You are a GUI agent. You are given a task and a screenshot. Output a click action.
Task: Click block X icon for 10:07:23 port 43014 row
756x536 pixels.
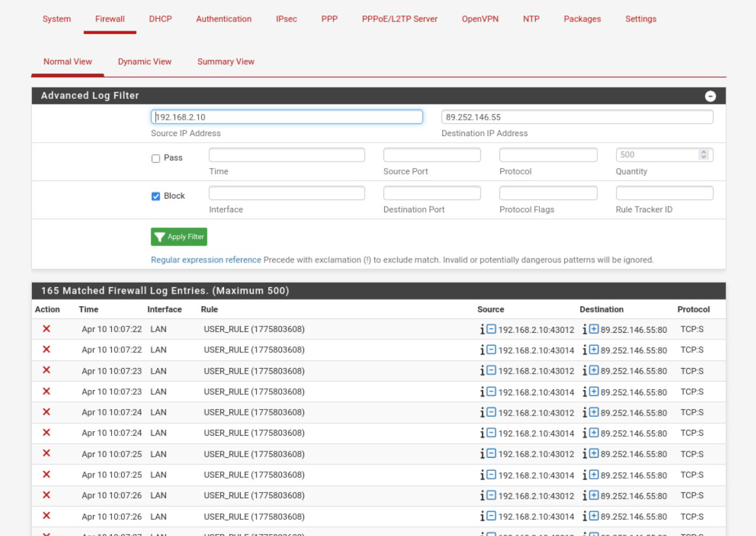46,391
